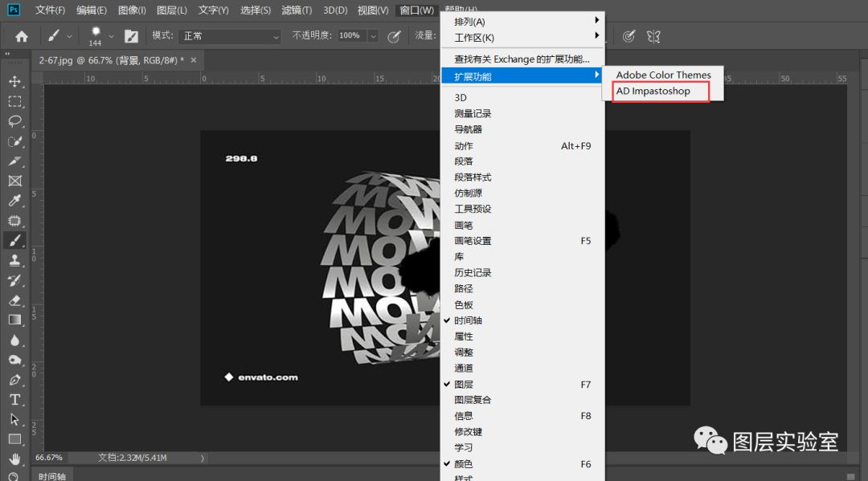The image size is (868, 481).
Task: Select the Move tool
Action: pos(15,81)
